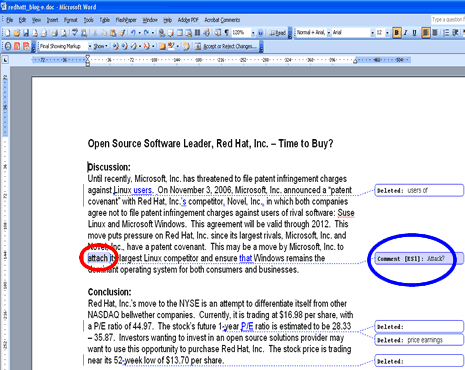Click the Attack? comment balloon
This screenshot has width=465, height=370.
(419, 259)
